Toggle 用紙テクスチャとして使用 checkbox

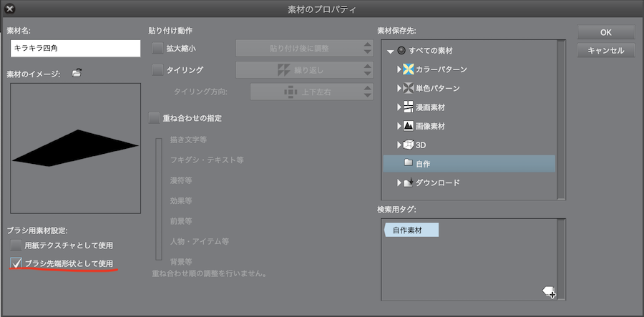(16, 245)
